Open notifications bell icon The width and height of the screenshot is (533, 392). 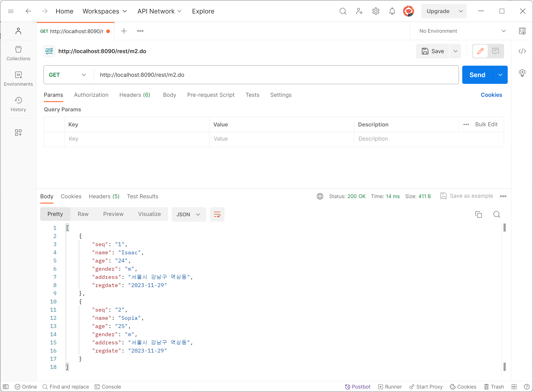(392, 11)
